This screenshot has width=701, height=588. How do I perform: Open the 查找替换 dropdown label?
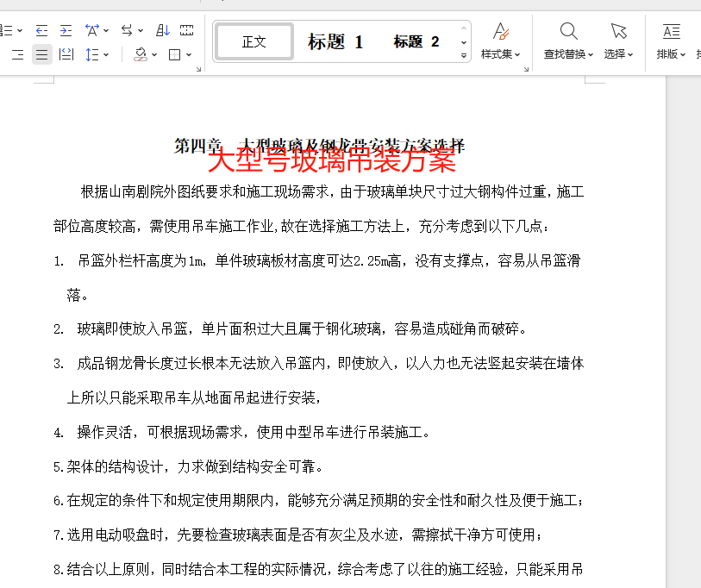pyautogui.click(x=568, y=54)
